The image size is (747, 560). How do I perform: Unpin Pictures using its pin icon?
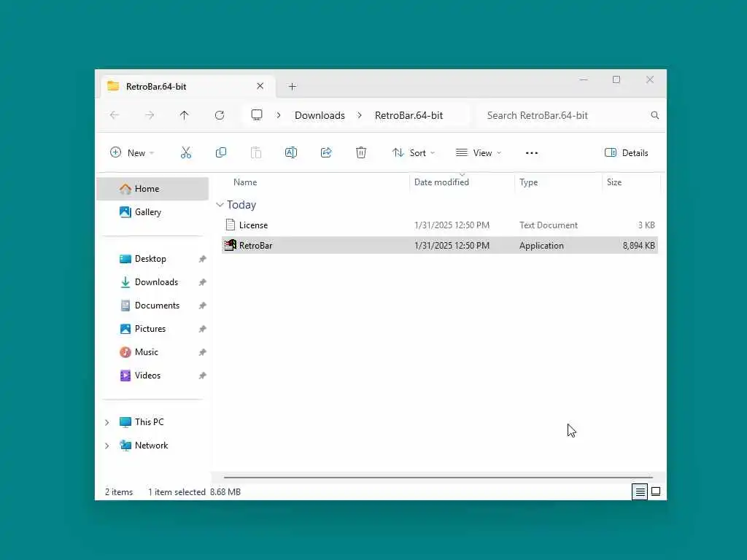tap(203, 329)
